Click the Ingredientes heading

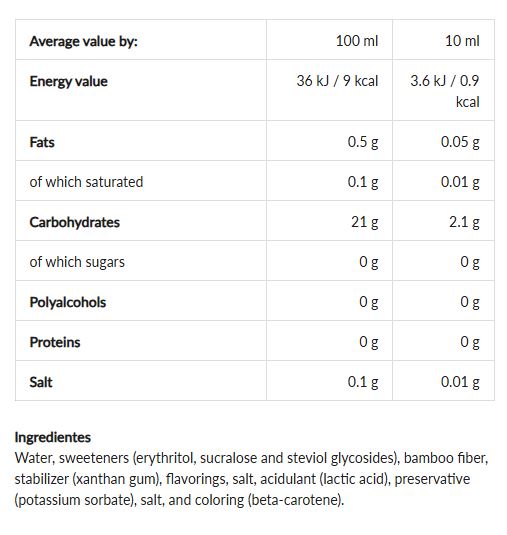(53, 437)
